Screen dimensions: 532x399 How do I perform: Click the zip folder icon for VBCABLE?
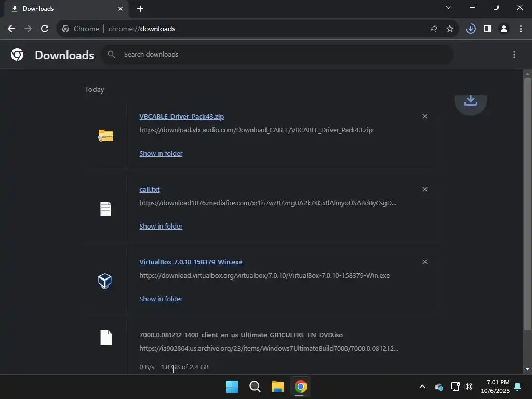(106, 136)
